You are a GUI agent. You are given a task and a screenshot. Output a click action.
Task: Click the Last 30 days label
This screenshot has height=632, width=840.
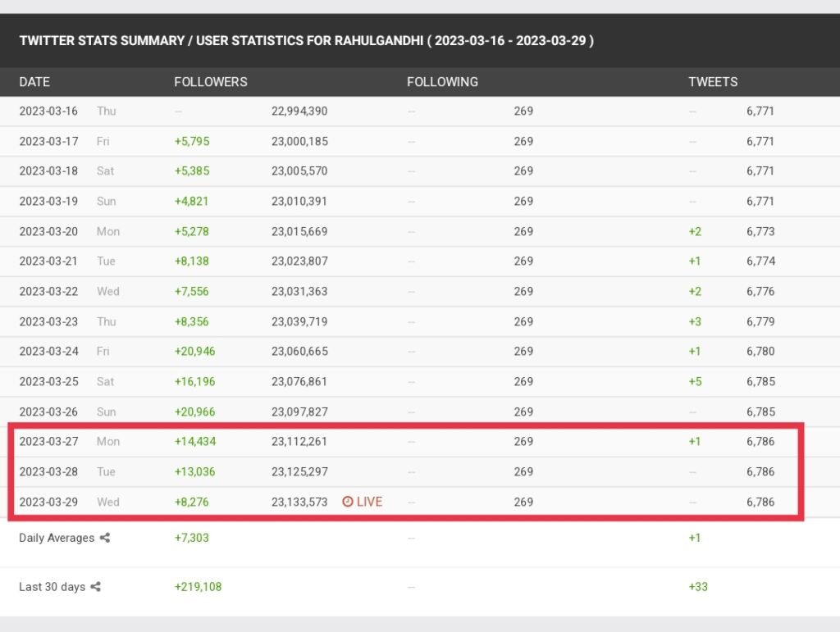pos(52,587)
